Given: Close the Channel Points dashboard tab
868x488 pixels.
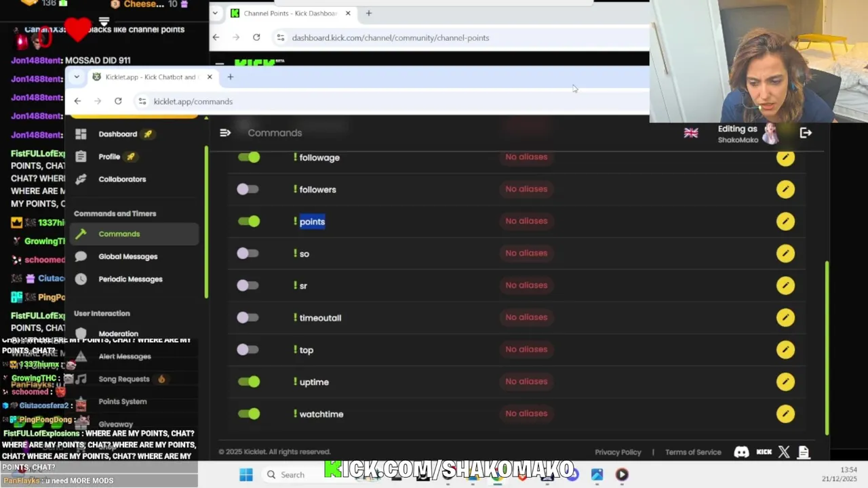Looking at the screenshot, I should [x=348, y=13].
